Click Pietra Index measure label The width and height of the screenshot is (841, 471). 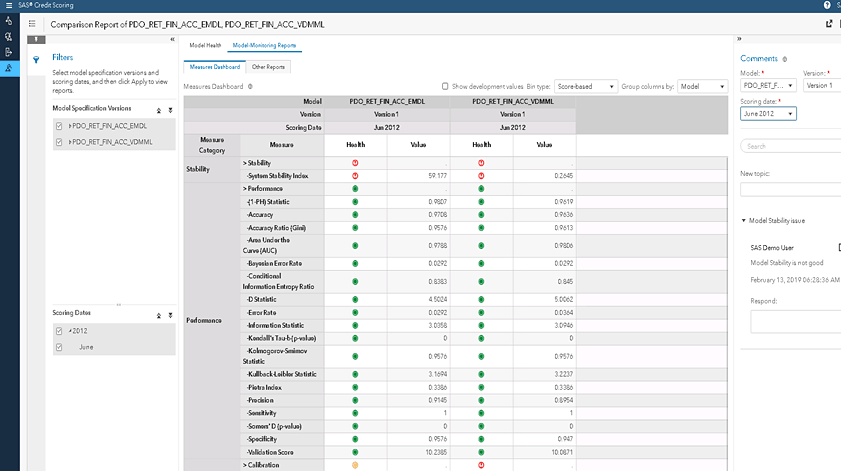point(264,387)
